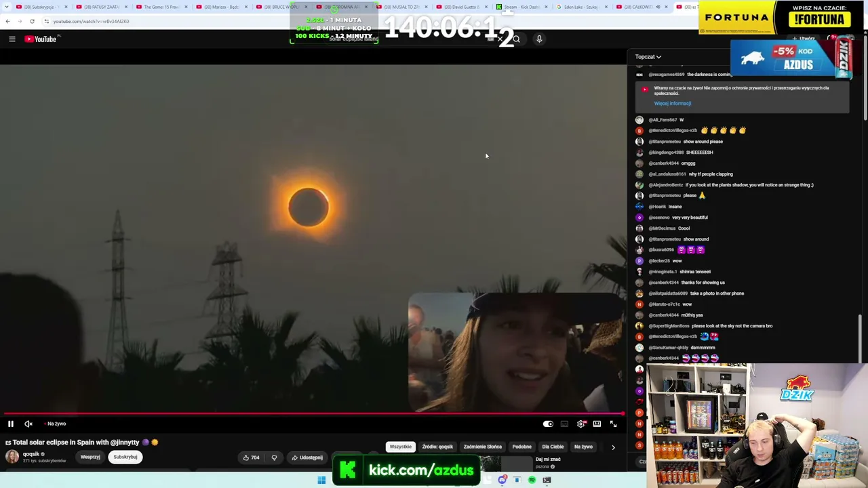Switch player to theater mode
This screenshot has height=488, width=868.
[597, 424]
